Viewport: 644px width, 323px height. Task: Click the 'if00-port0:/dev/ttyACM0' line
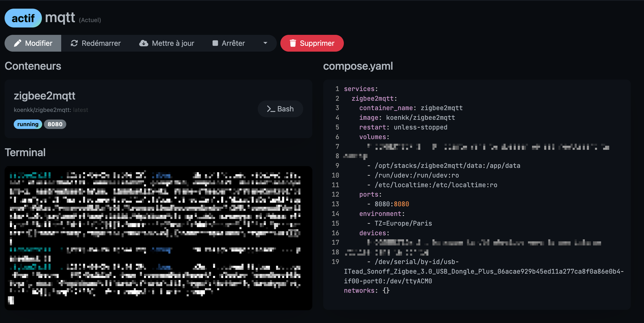pyautogui.click(x=388, y=281)
